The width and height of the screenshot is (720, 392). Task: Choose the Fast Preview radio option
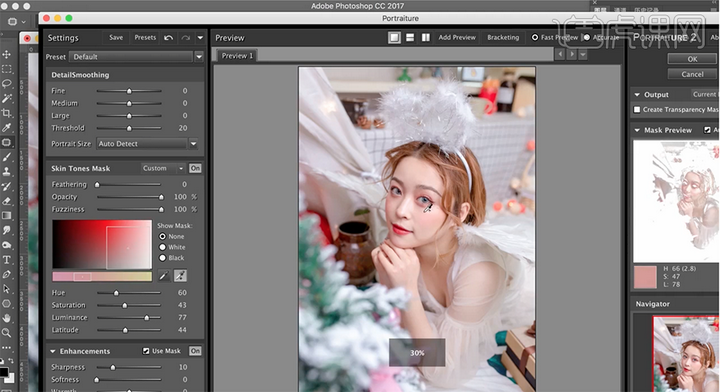coord(535,38)
